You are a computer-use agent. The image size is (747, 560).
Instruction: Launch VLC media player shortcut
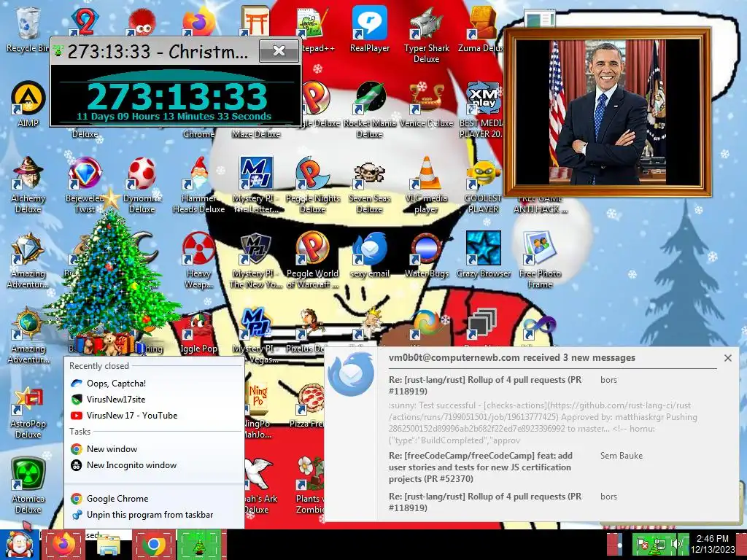[426, 184]
